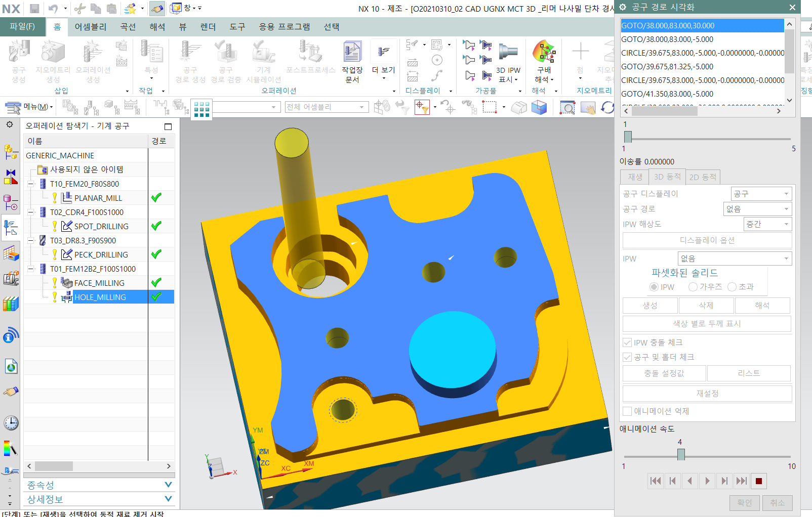
Task: Click the animation speed slider handle
Action: pyautogui.click(x=681, y=455)
